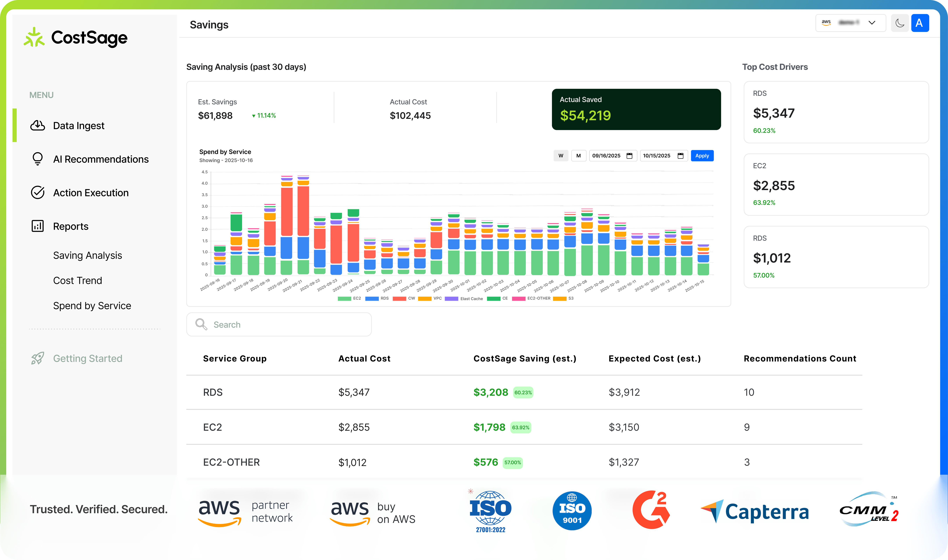
Task: Click the Data Ingest cloud icon
Action: [37, 125]
